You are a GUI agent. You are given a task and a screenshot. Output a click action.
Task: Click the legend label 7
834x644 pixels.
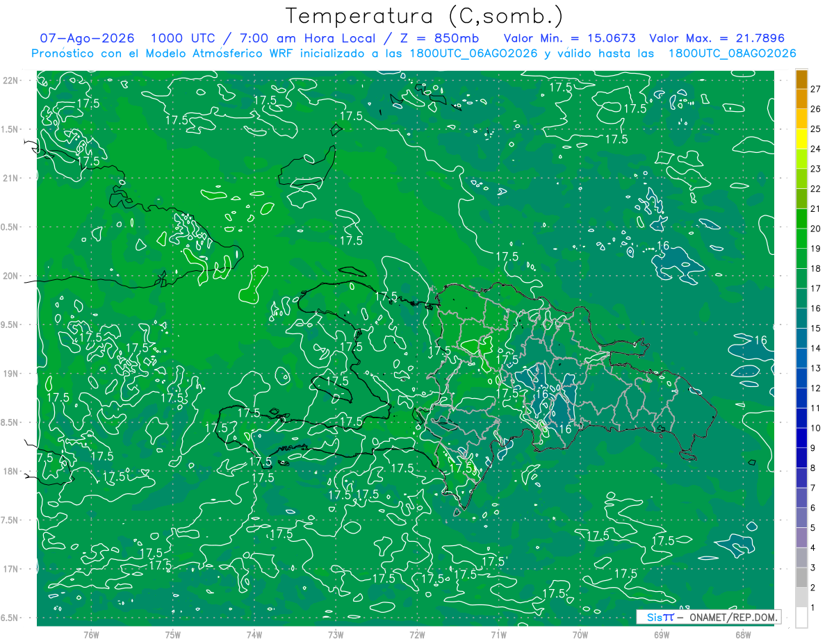812,488
